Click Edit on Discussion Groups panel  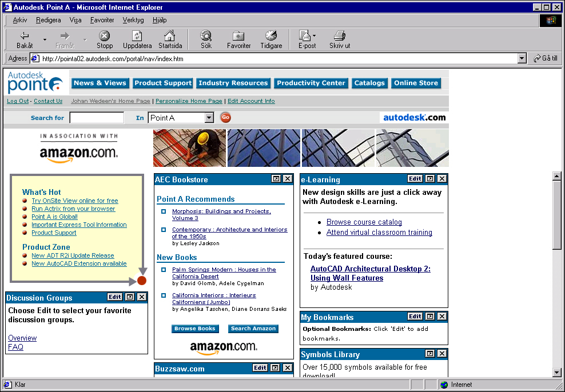coord(114,297)
